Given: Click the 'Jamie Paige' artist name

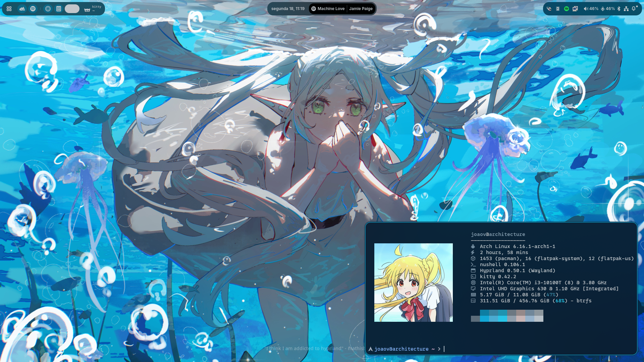Looking at the screenshot, I should pos(361,9).
